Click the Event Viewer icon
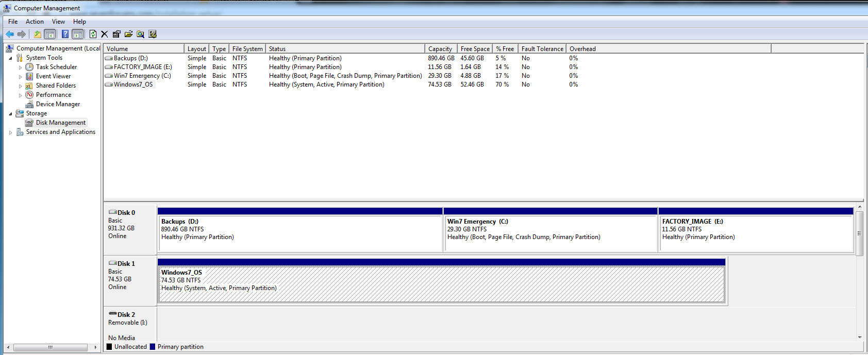Viewport: 868px width, 355px height. [x=29, y=76]
